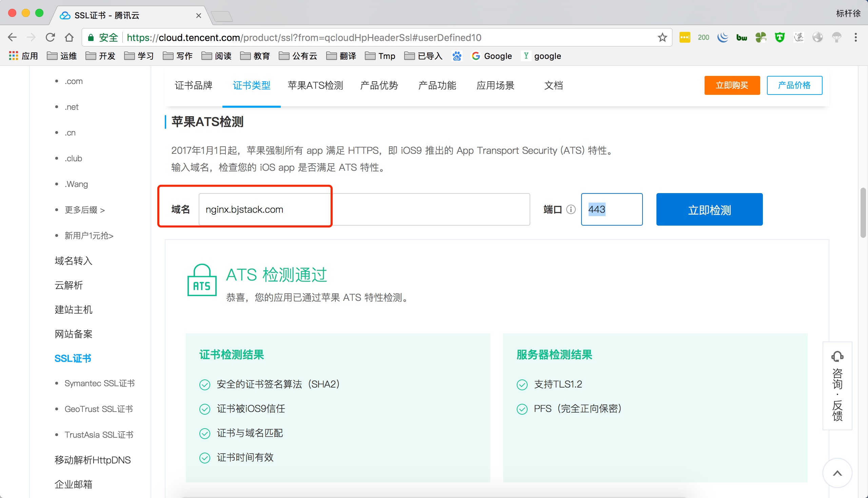The height and width of the screenshot is (498, 868).
Task: Open the Chrome three-dot menu
Action: [855, 37]
